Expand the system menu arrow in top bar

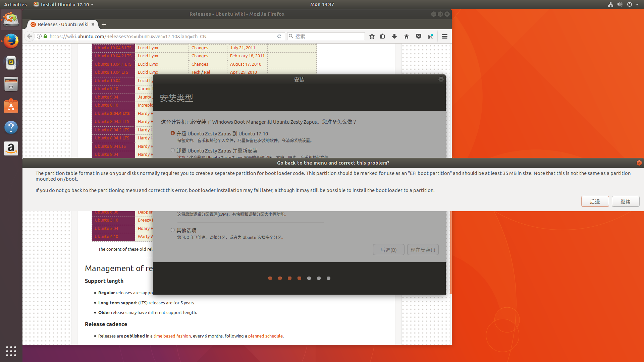pos(637,4)
